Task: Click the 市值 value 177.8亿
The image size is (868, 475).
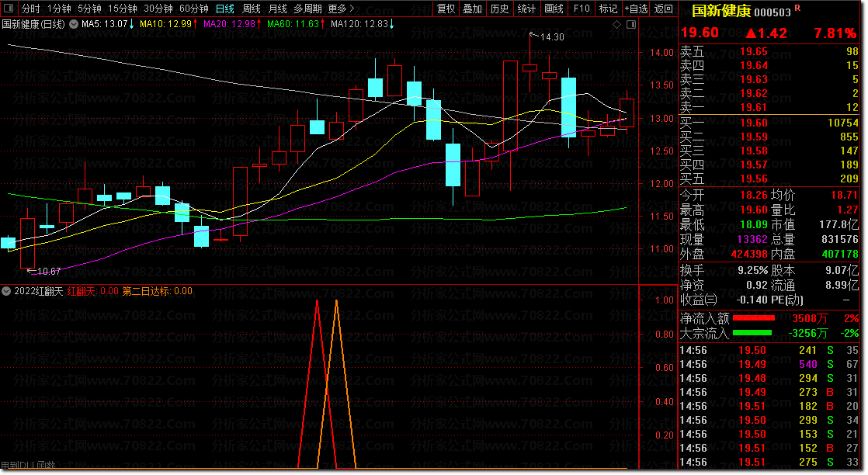Action: [x=839, y=225]
